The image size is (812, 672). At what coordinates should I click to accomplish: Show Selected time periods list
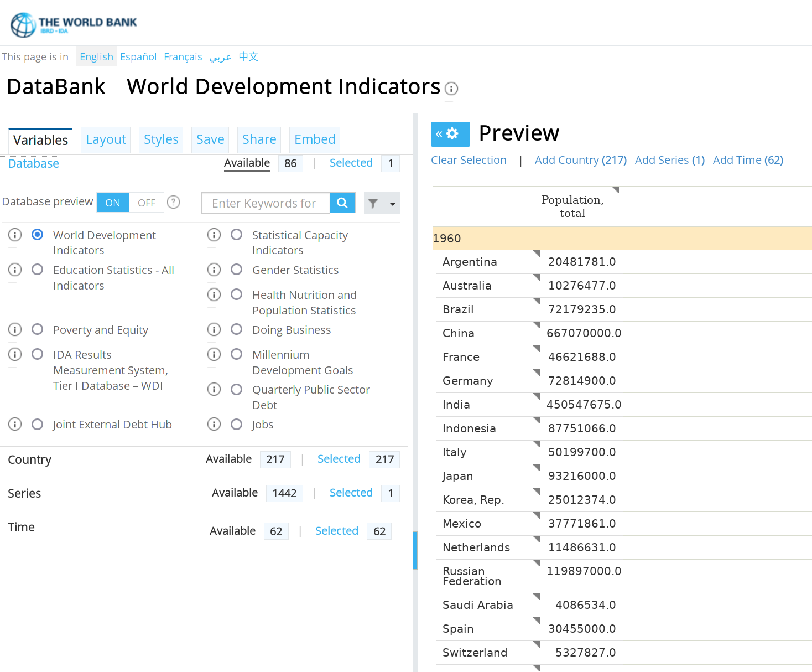[x=337, y=531]
